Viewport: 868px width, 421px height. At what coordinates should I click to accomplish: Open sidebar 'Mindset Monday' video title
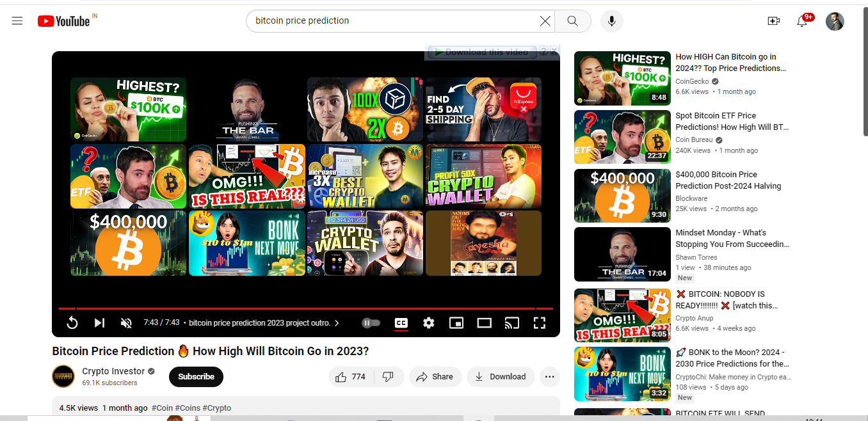pyautogui.click(x=732, y=239)
